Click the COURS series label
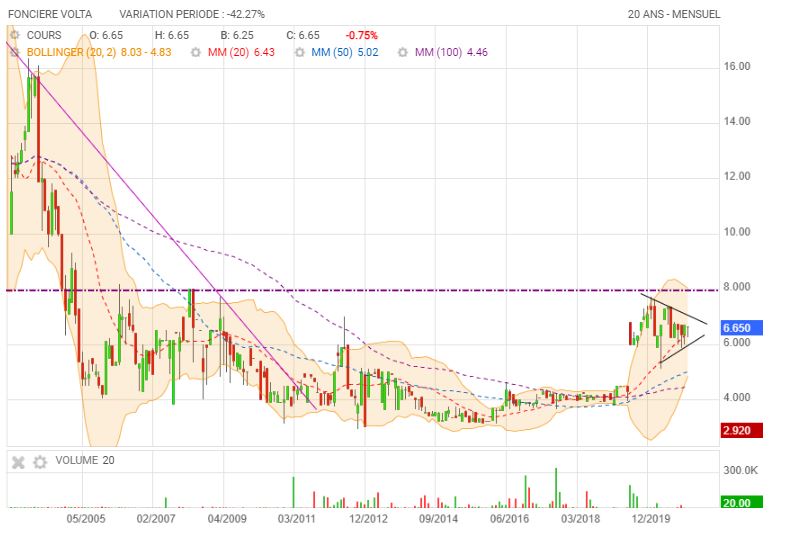 click(44, 35)
